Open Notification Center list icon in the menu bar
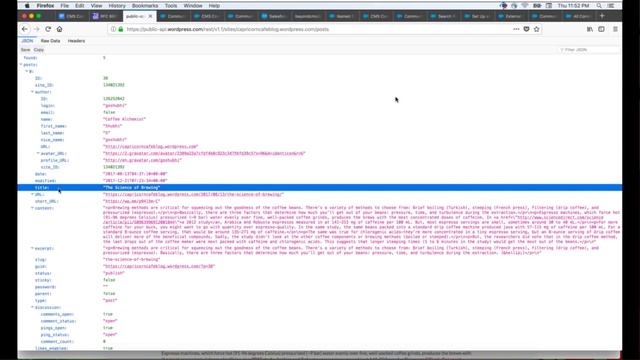This screenshot has width=640, height=360. coord(611,6)
